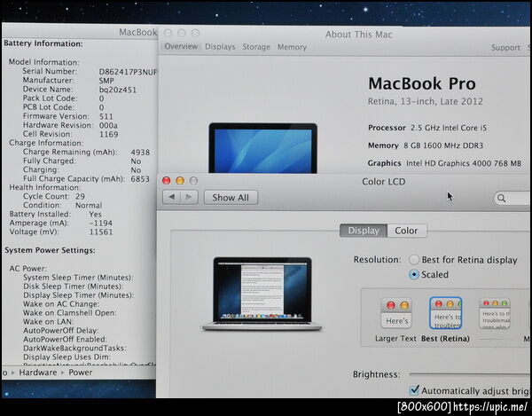This screenshot has width=532, height=416.
Task: Click the Wake on LAN row
Action: click(x=48, y=322)
